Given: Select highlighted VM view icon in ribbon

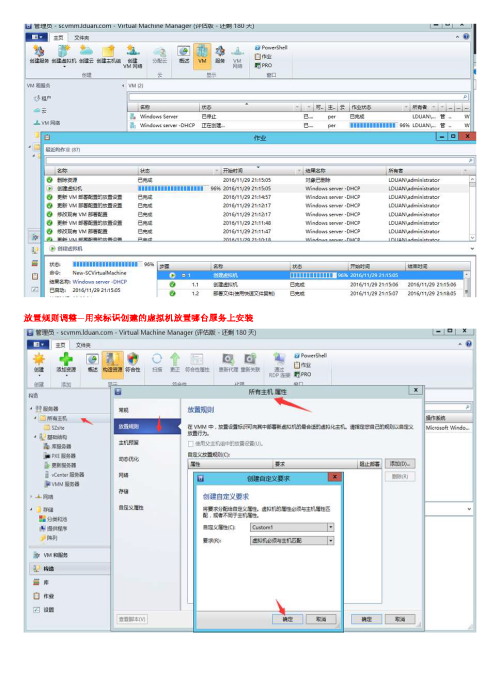Looking at the screenshot, I should (202, 55).
